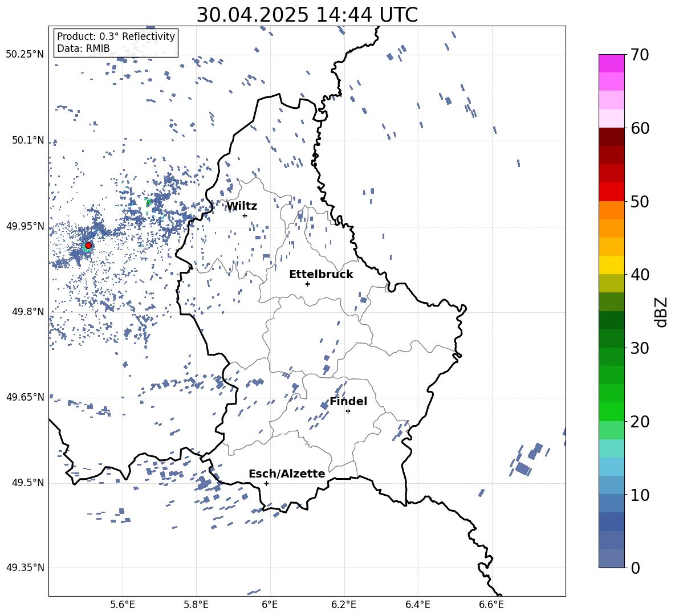Click the 6.2°E longitude label
Image resolution: width=675 pixels, height=616 pixels.
coord(344,605)
